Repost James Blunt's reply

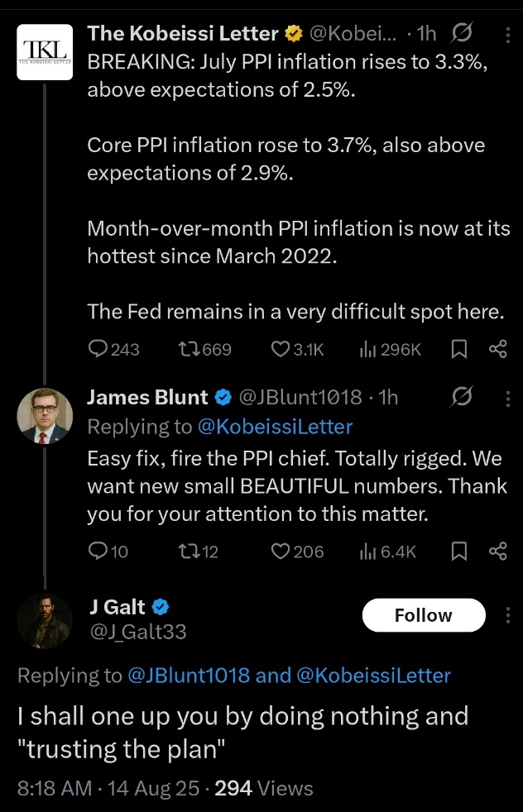(x=198, y=551)
